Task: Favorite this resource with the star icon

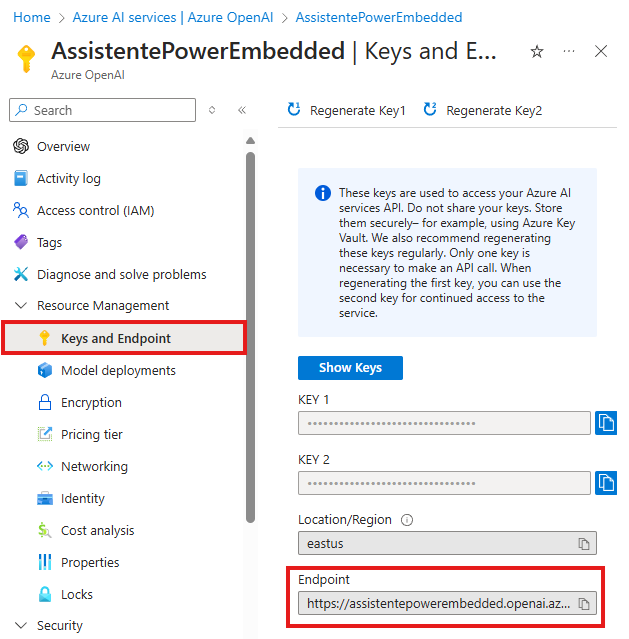Action: point(537,51)
